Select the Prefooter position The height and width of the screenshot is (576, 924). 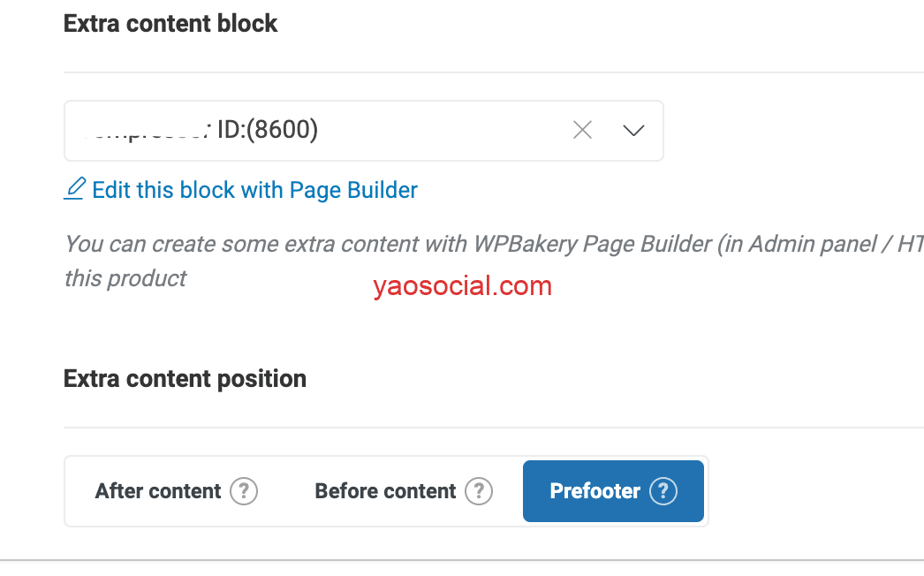[x=595, y=491]
